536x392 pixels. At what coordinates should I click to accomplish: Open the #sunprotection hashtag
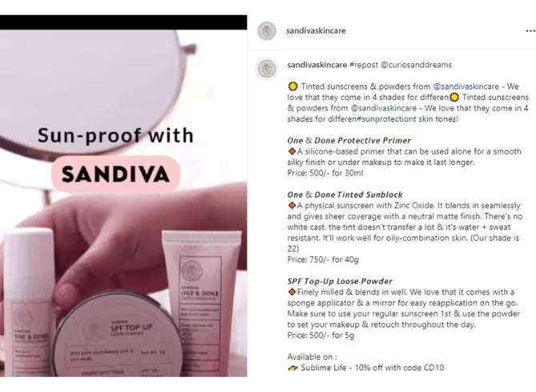point(385,119)
